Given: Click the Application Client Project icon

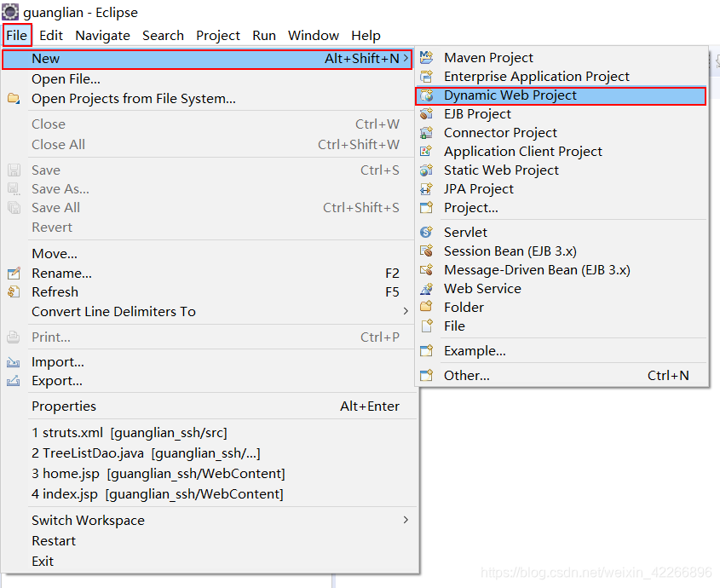Looking at the screenshot, I should 426,151.
